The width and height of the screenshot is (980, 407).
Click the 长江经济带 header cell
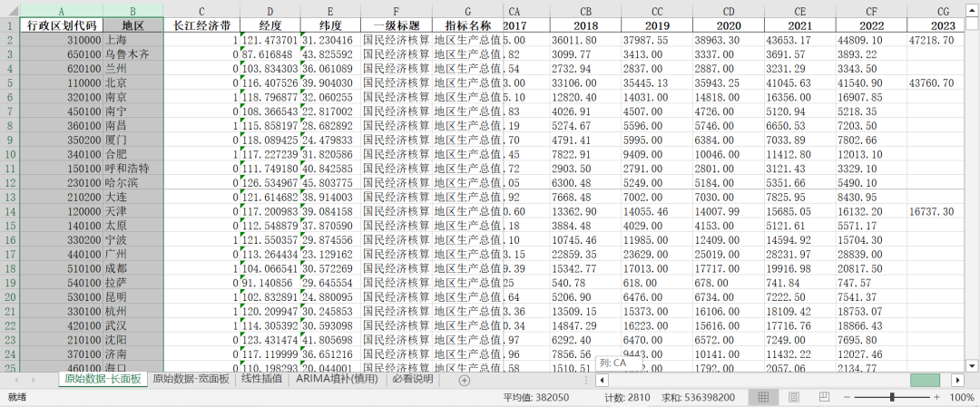point(201,25)
